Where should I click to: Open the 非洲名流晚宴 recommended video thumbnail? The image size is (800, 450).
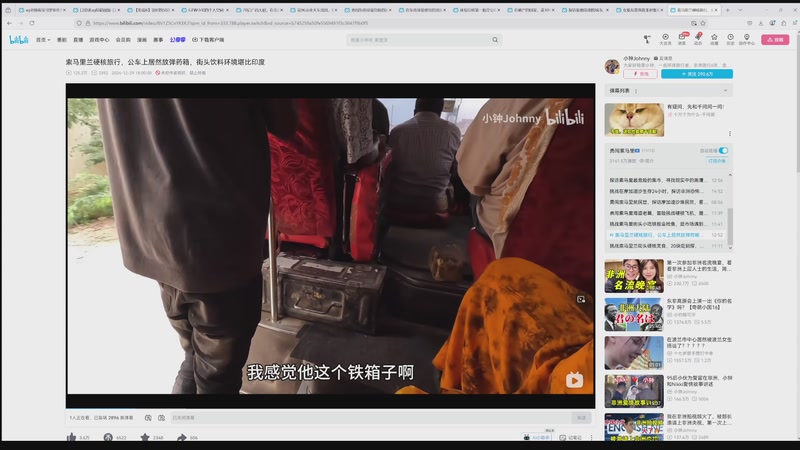pyautogui.click(x=634, y=276)
